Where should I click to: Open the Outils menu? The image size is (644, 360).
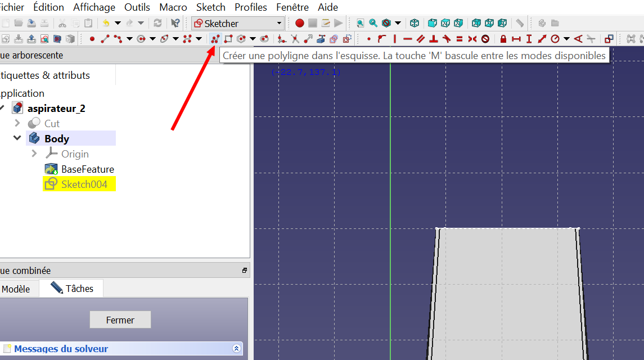pyautogui.click(x=137, y=7)
